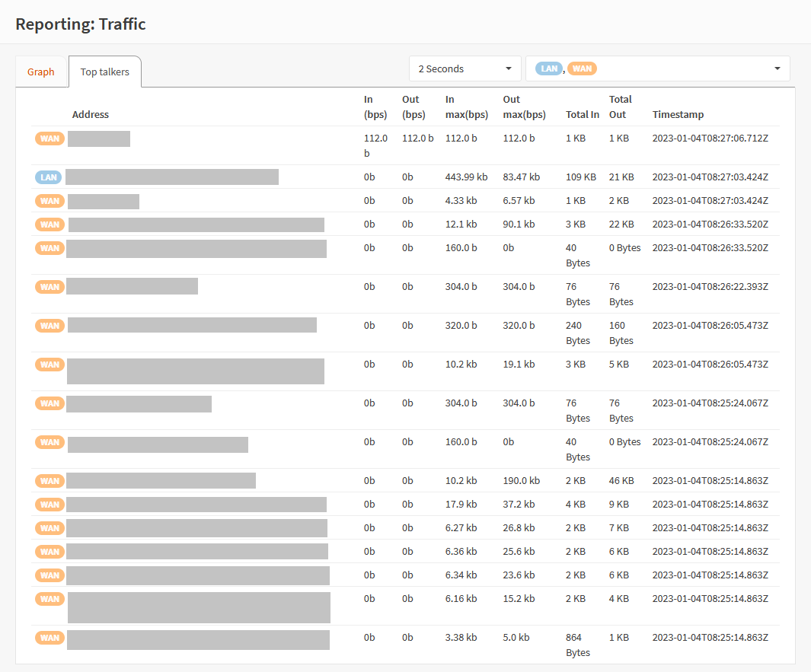Click the LAN tag in interface selector

548,68
